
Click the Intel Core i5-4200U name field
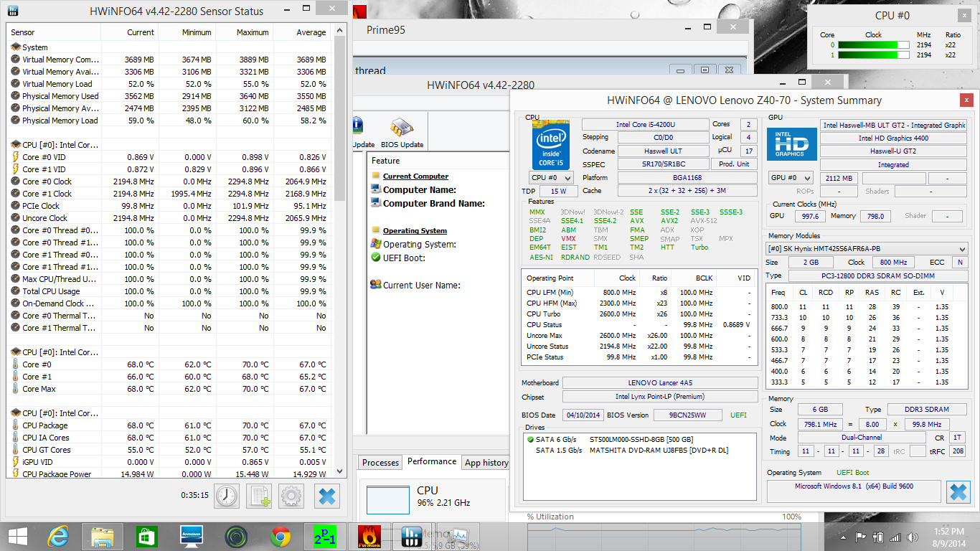(644, 124)
